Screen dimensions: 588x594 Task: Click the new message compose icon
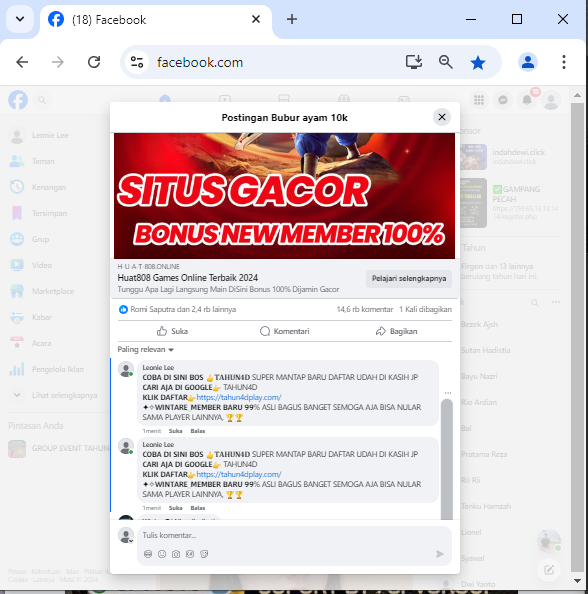[549, 570]
